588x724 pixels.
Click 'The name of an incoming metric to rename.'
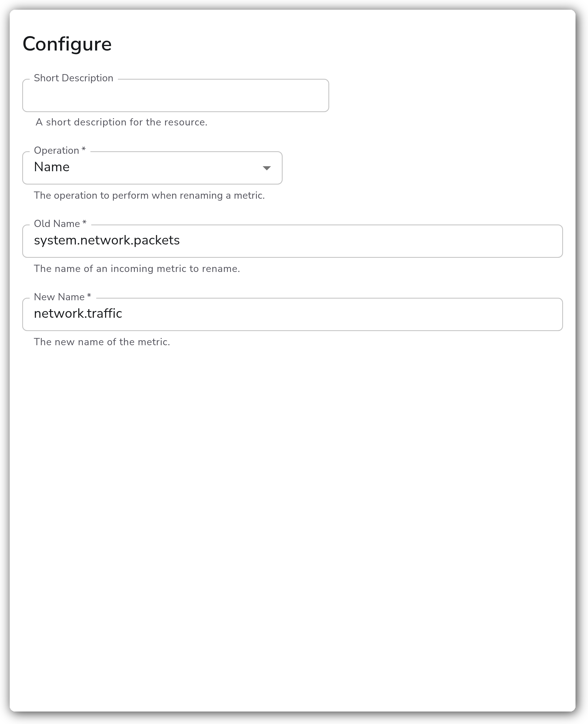[137, 269]
